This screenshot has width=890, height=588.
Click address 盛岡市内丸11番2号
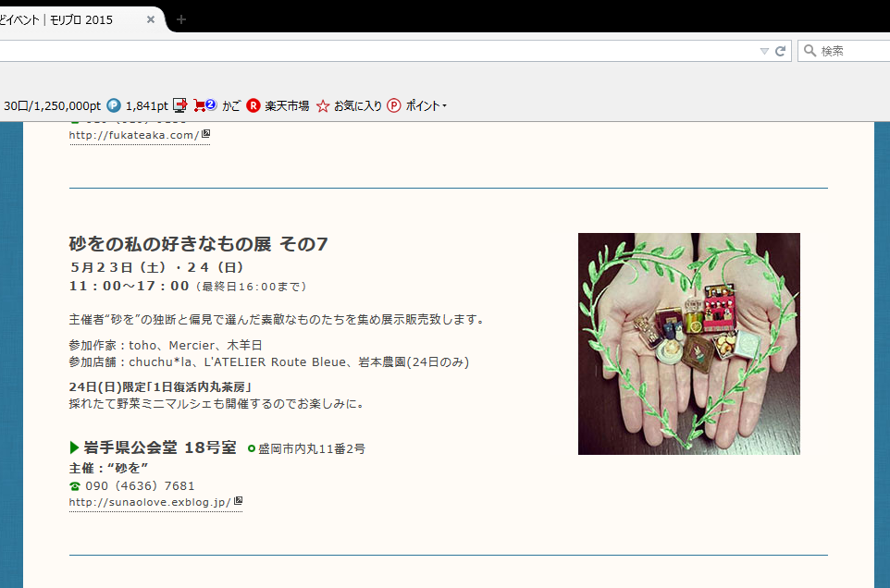pos(312,449)
